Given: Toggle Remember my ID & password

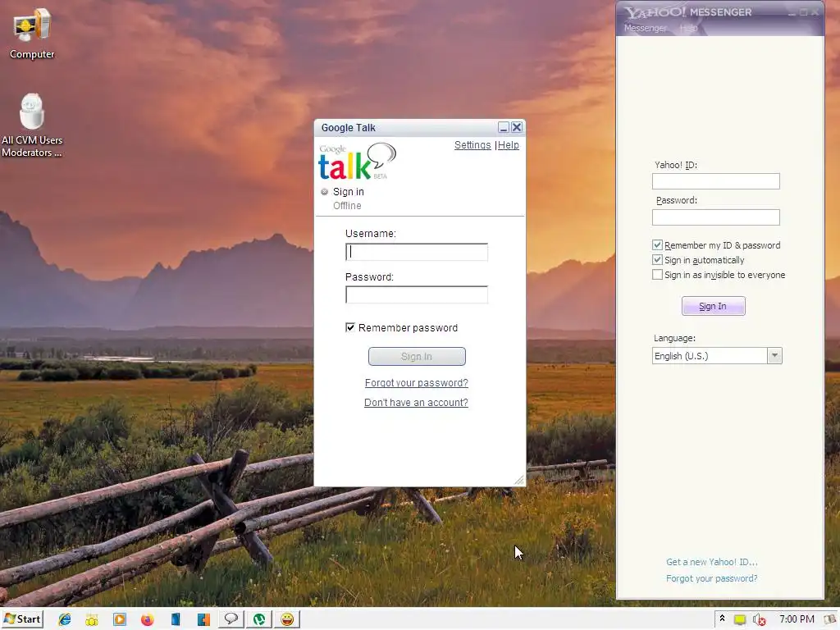Looking at the screenshot, I should [657, 244].
